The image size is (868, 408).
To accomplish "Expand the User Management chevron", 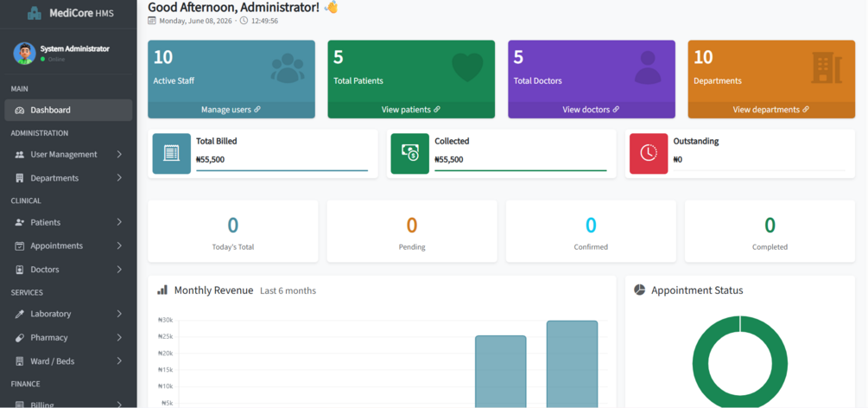I will click(x=119, y=154).
